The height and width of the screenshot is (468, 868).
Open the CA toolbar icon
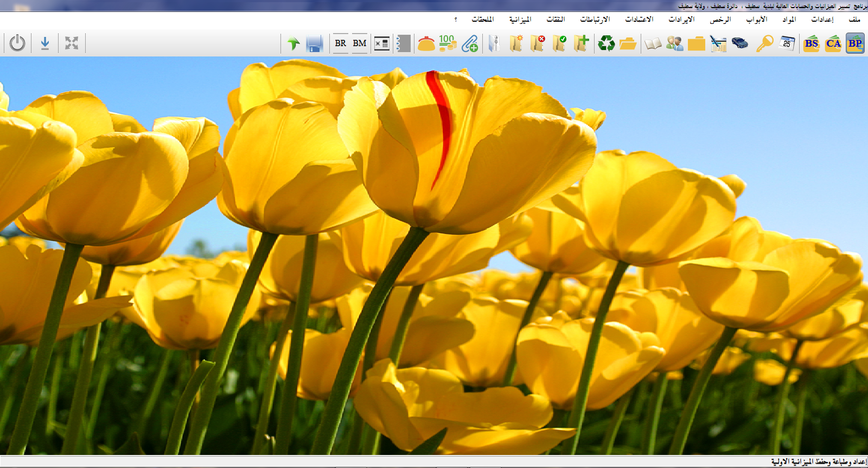click(x=833, y=43)
